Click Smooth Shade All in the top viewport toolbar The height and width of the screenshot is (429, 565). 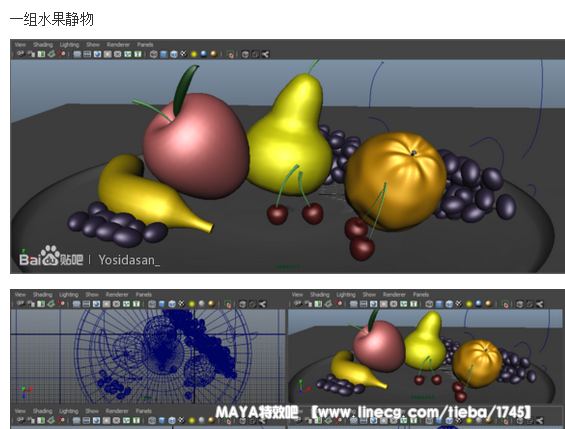164,54
